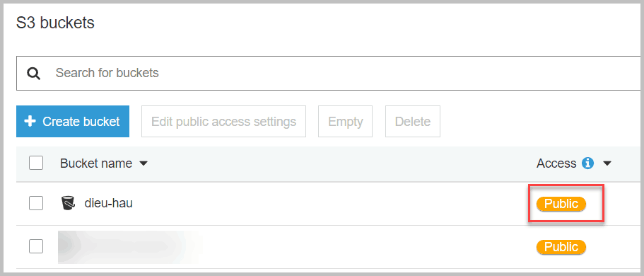Click the magnifier search icon
The image size is (644, 276).
tap(34, 74)
